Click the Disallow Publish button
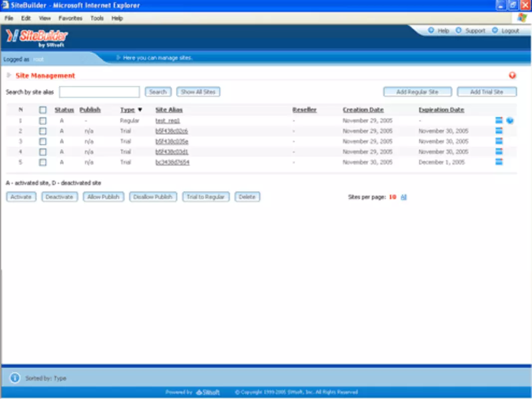The image size is (532, 399). click(153, 197)
